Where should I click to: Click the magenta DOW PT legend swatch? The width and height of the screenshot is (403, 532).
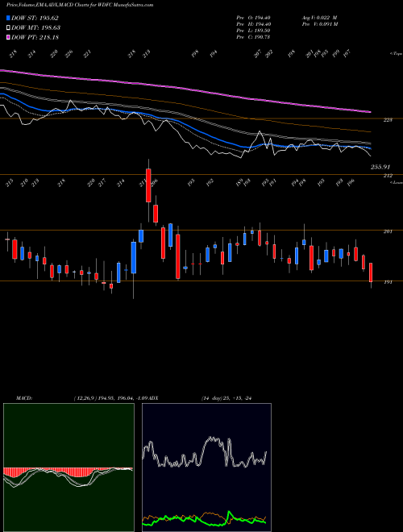[x=8, y=37]
